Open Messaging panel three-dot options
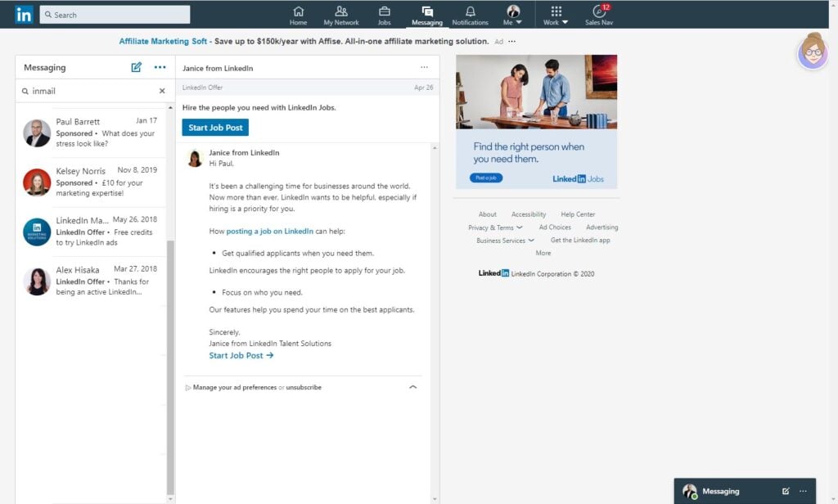This screenshot has width=838, height=504. [x=160, y=67]
